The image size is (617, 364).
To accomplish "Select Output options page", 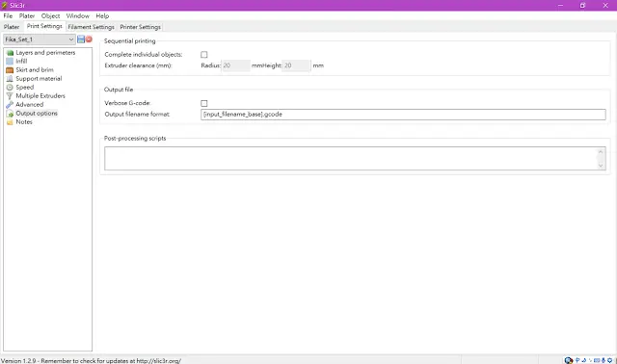I will point(37,114).
